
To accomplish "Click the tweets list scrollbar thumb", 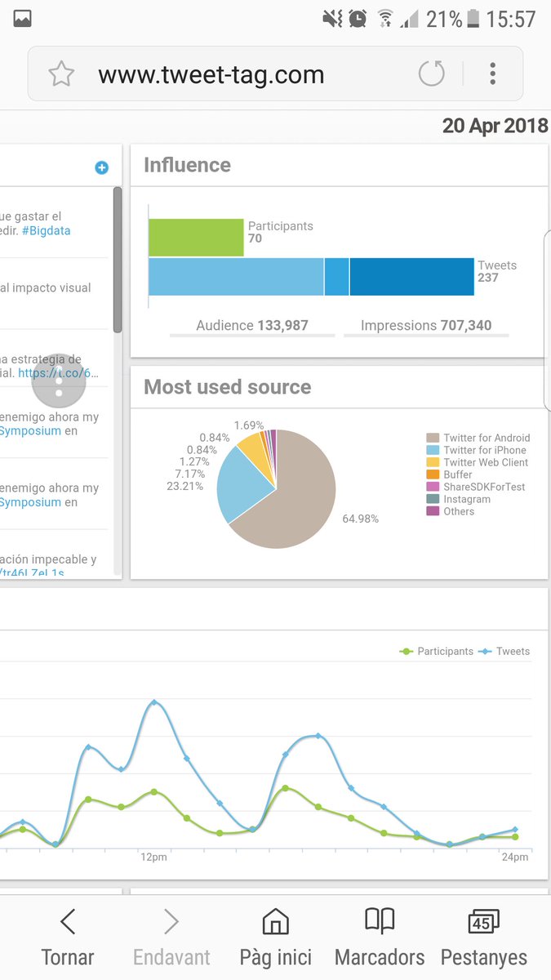I will click(118, 260).
